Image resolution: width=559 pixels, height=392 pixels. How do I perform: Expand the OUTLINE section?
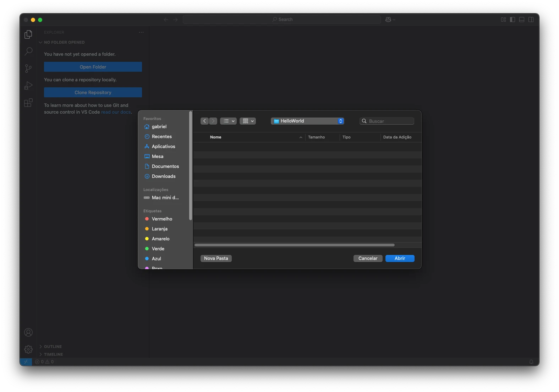pyautogui.click(x=53, y=347)
